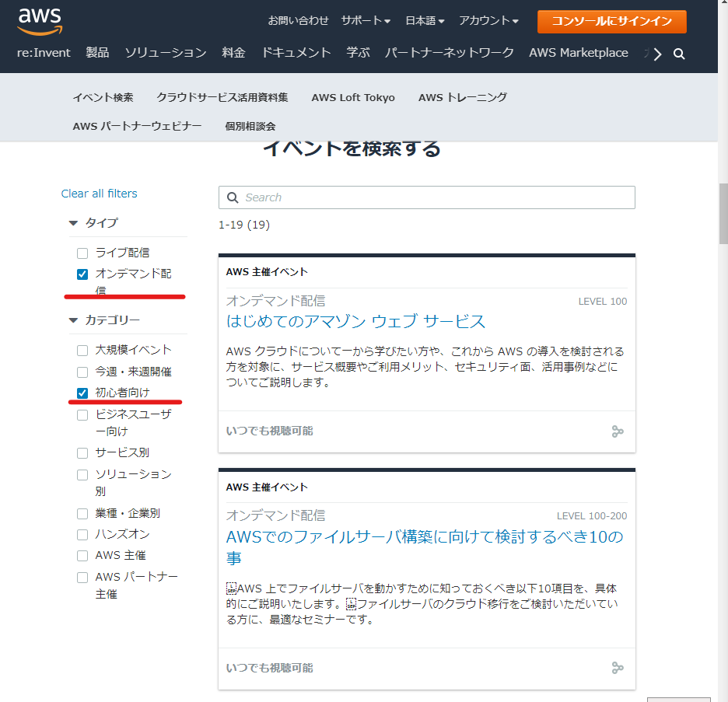Open the はじめてのアマゾン ウェブ サービス event link
The height and width of the screenshot is (702, 728).
pos(355,321)
